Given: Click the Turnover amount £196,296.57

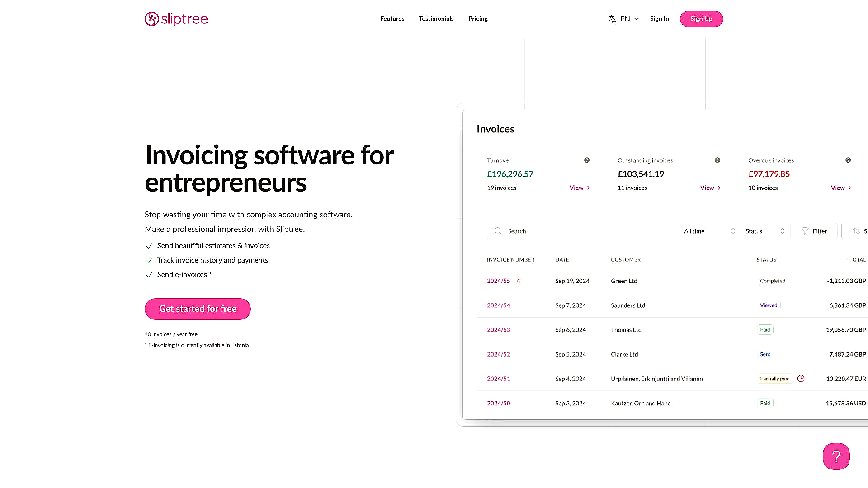Looking at the screenshot, I should (510, 174).
